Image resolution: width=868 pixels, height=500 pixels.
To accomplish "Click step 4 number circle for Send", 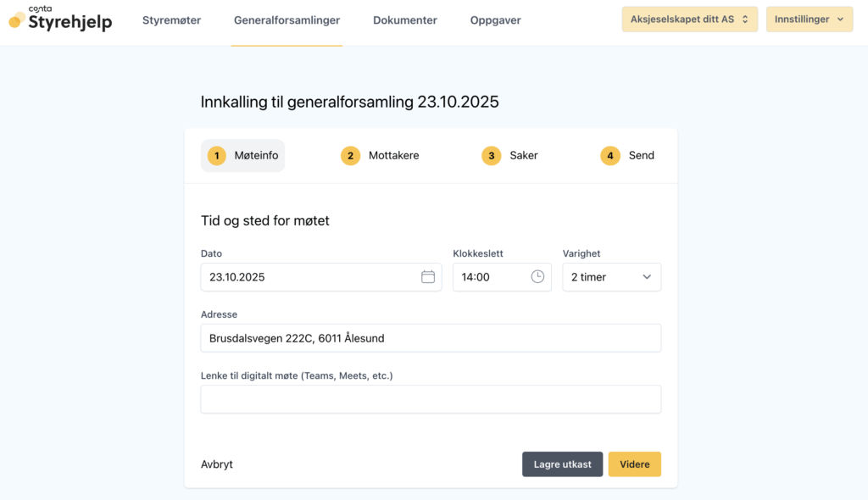I will click(610, 156).
